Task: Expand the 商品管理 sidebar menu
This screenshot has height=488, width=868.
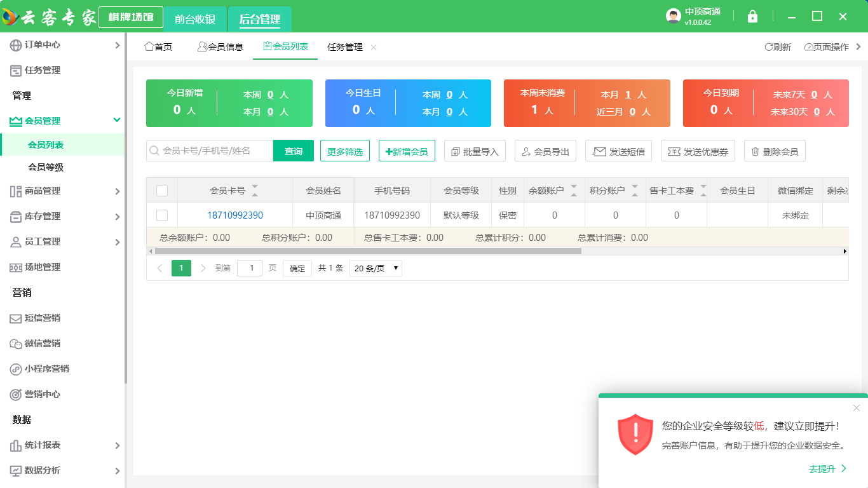Action: tap(117, 191)
